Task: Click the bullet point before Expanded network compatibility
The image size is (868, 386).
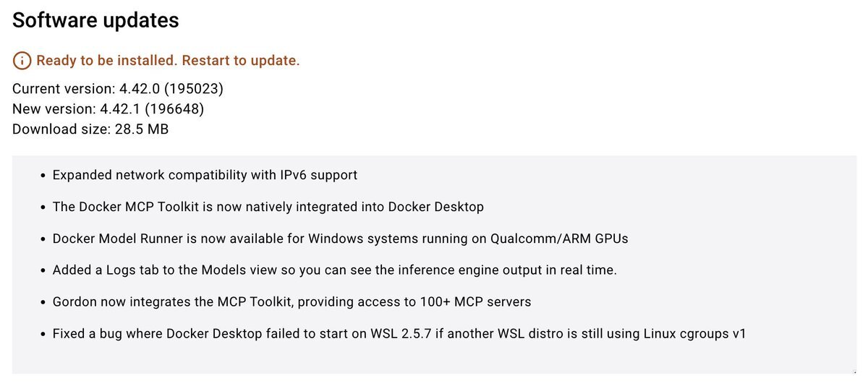Action: pos(43,176)
